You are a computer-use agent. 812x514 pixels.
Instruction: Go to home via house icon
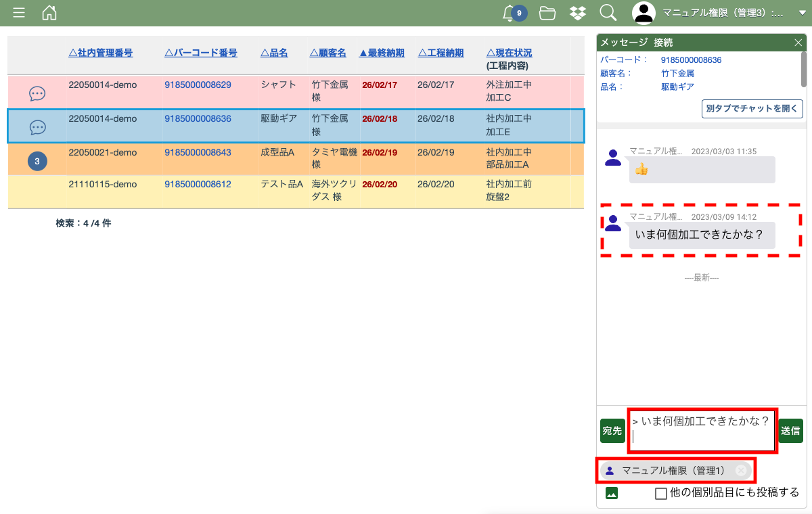pos(49,13)
